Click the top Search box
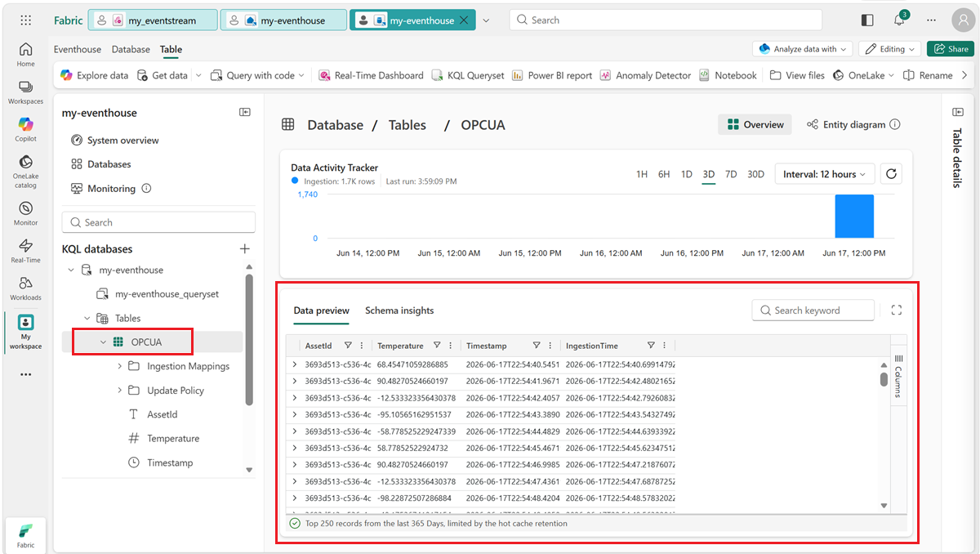The image size is (980, 554). pyautogui.click(x=666, y=20)
